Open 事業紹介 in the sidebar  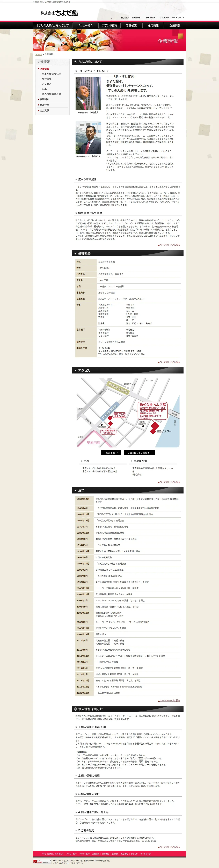click(x=44, y=99)
